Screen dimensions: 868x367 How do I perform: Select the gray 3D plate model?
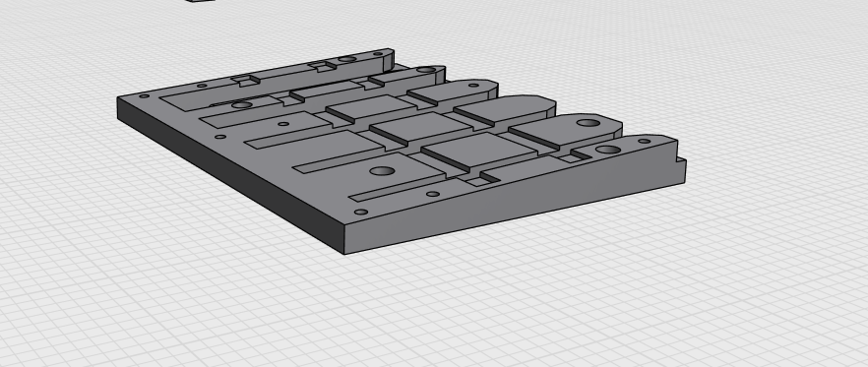(x=402, y=152)
